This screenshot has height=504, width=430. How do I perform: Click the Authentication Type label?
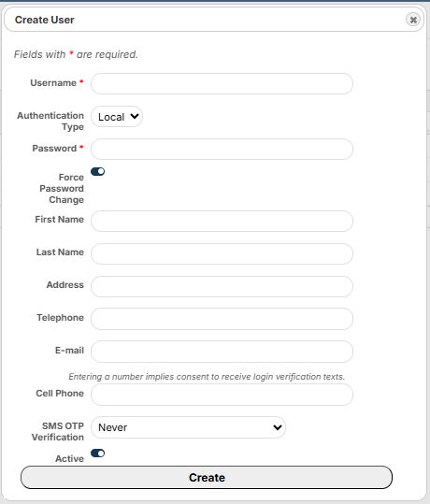click(x=50, y=122)
